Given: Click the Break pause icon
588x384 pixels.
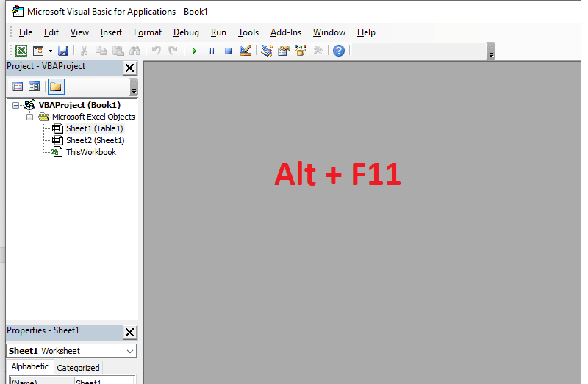Looking at the screenshot, I should click(211, 51).
